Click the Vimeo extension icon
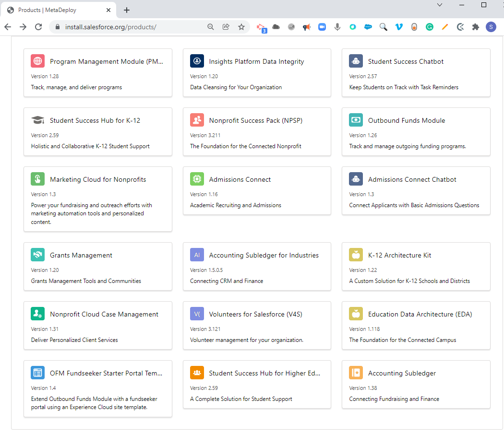 point(399,27)
